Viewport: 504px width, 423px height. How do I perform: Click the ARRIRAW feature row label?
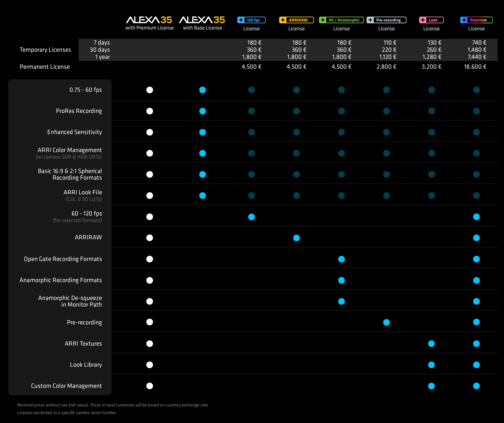(x=88, y=237)
